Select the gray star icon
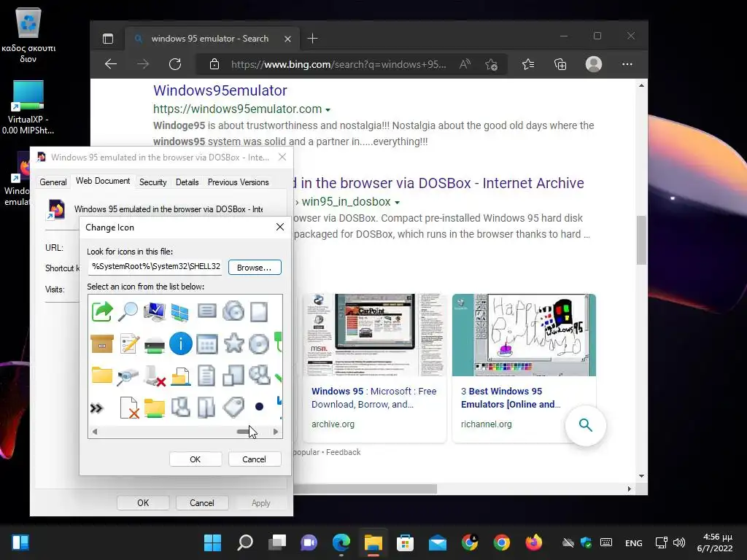 point(233,343)
